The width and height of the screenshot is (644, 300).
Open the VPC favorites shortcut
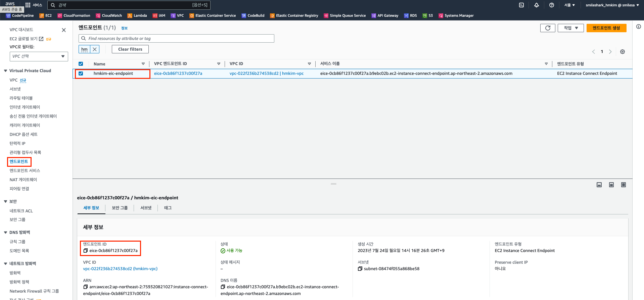(177, 15)
